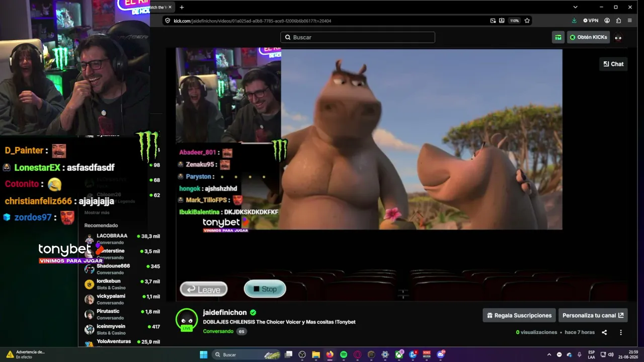Click Personaliza tu canal button
This screenshot has height=362, width=644.
[x=593, y=315]
